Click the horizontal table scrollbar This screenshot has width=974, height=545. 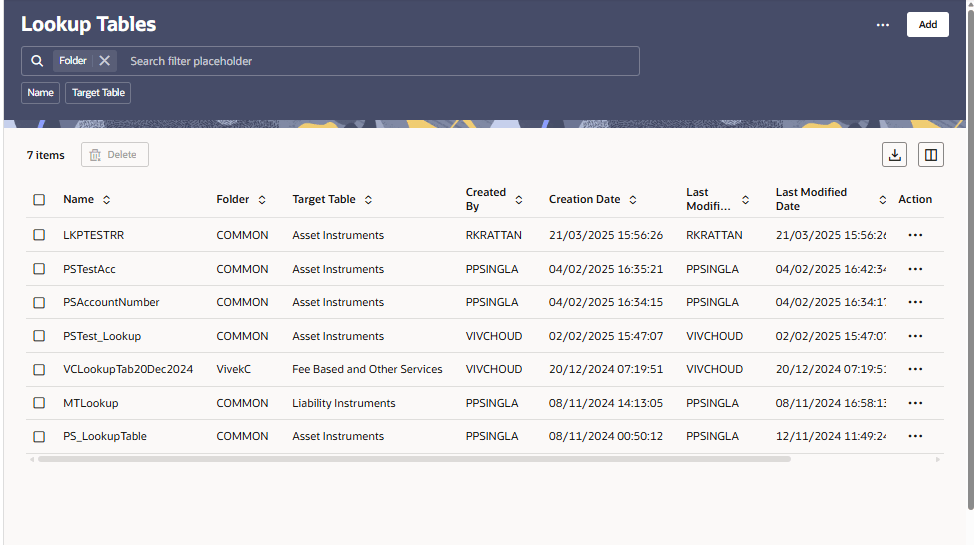[x=414, y=459]
